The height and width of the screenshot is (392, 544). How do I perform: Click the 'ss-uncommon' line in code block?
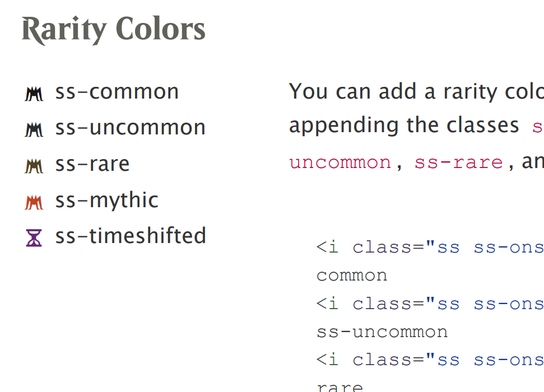click(382, 332)
